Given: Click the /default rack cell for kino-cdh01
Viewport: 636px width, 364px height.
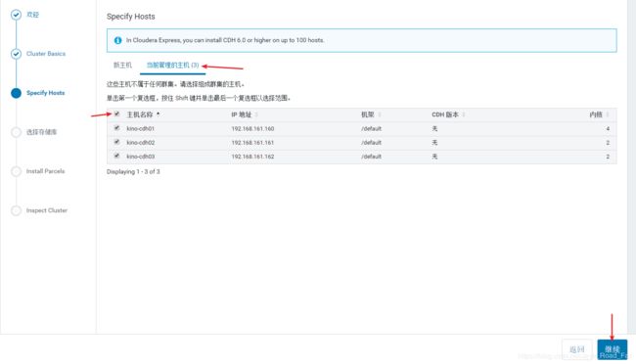Looking at the screenshot, I should click(371, 128).
